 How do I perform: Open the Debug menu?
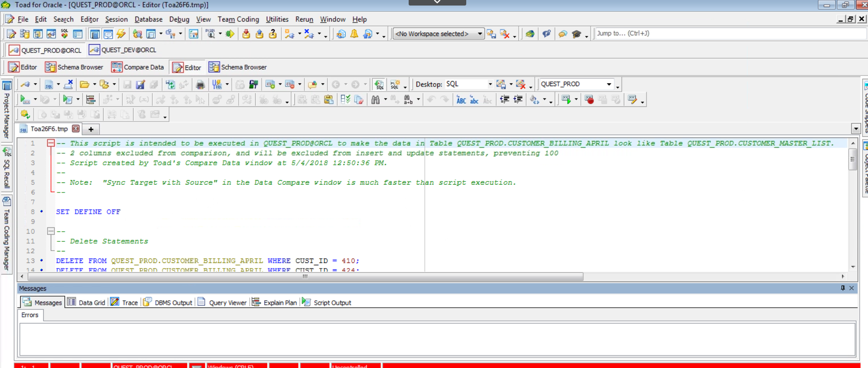pyautogui.click(x=179, y=19)
